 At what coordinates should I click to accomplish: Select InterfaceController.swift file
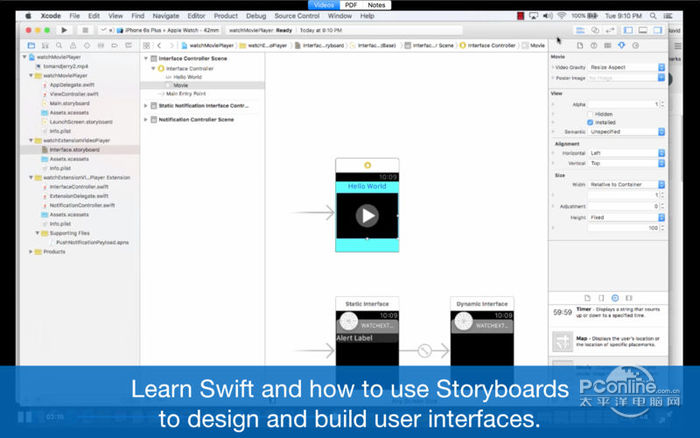pos(79,187)
